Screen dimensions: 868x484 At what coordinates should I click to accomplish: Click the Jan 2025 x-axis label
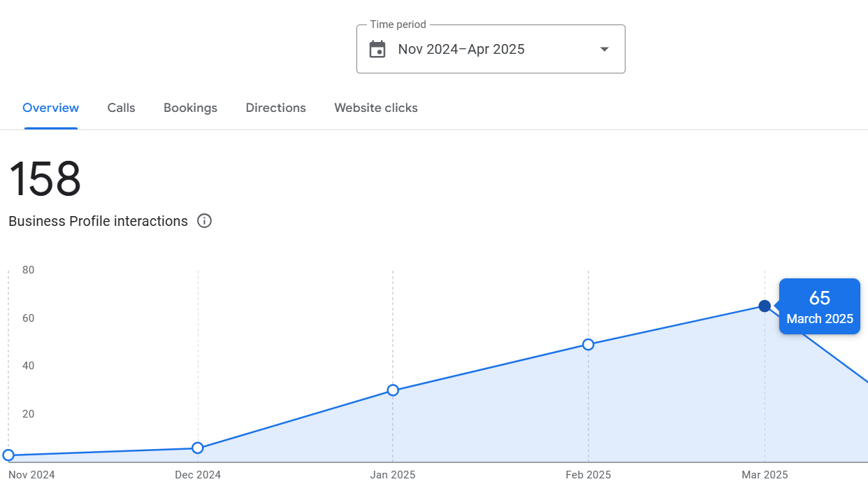coord(393,475)
